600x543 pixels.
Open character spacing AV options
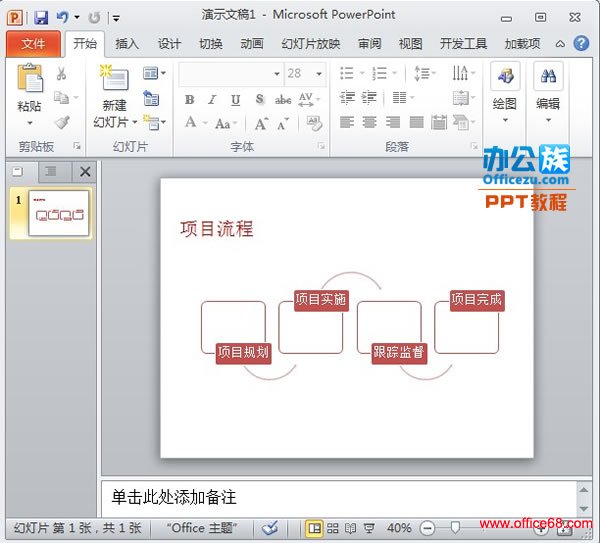[x=309, y=99]
